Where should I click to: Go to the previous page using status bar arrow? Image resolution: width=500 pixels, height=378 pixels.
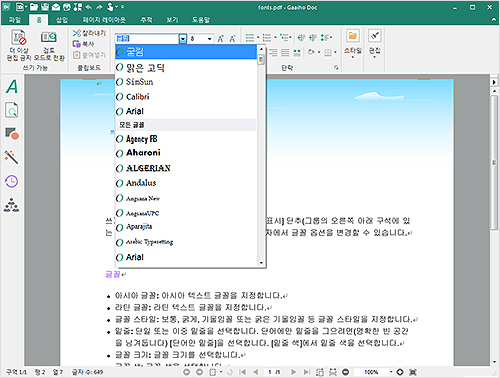[x=256, y=372]
